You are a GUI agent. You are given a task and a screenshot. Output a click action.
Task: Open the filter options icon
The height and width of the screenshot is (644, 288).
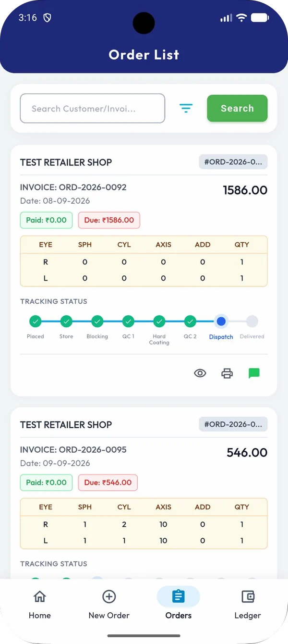[x=186, y=108]
